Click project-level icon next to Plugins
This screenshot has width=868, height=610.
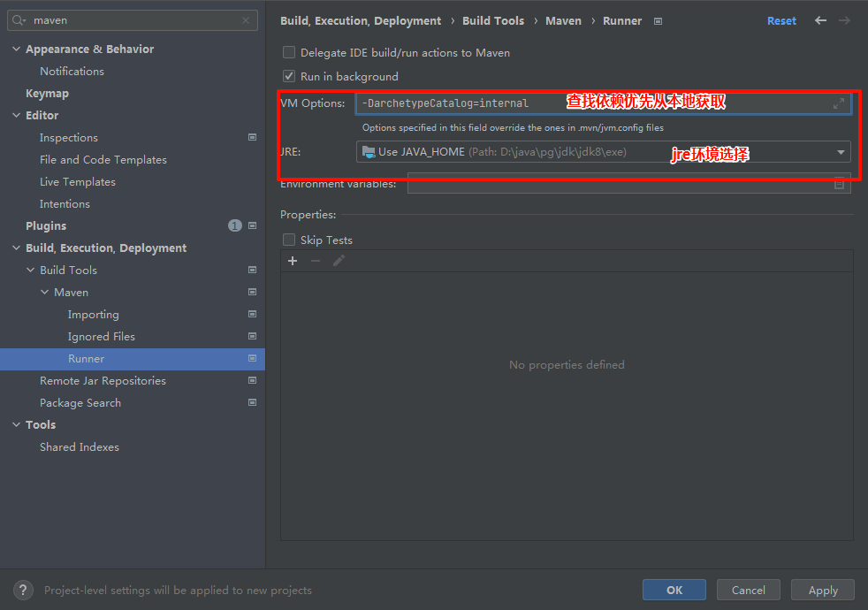(253, 225)
